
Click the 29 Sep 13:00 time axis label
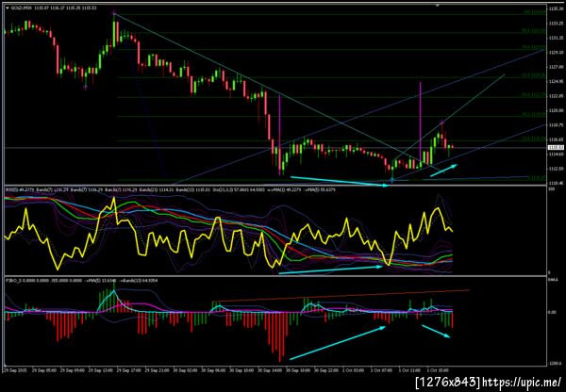(x=100, y=370)
